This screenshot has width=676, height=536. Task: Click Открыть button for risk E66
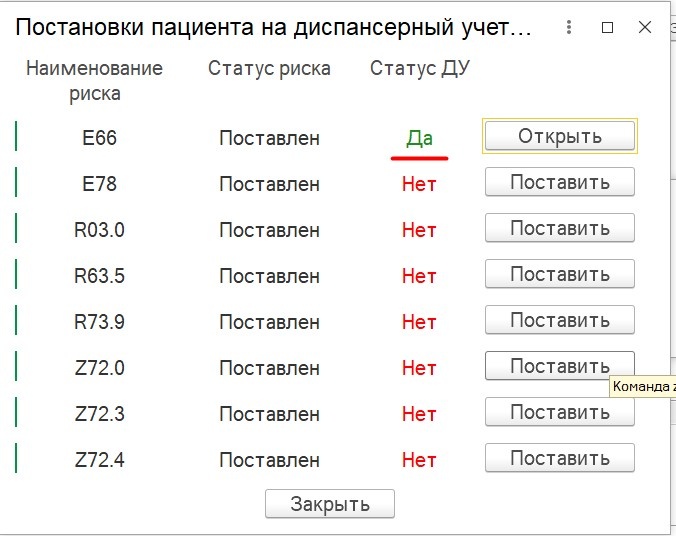(559, 136)
